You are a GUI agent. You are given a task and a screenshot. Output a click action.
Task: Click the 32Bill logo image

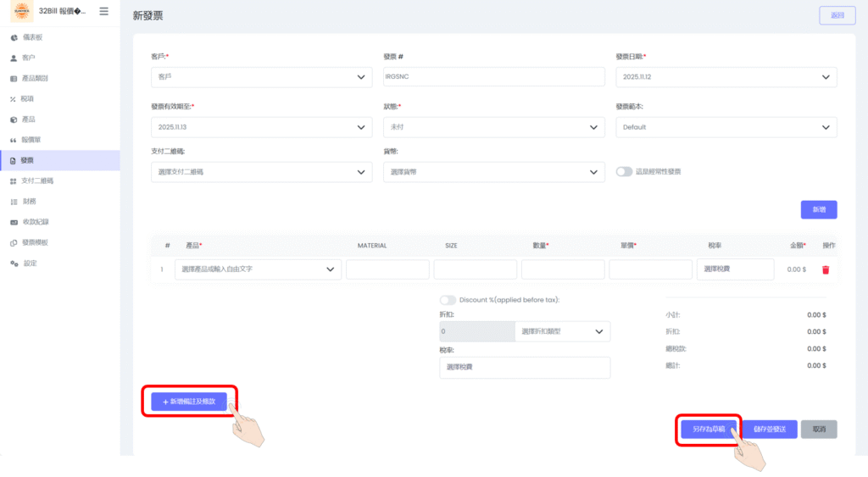[20, 12]
